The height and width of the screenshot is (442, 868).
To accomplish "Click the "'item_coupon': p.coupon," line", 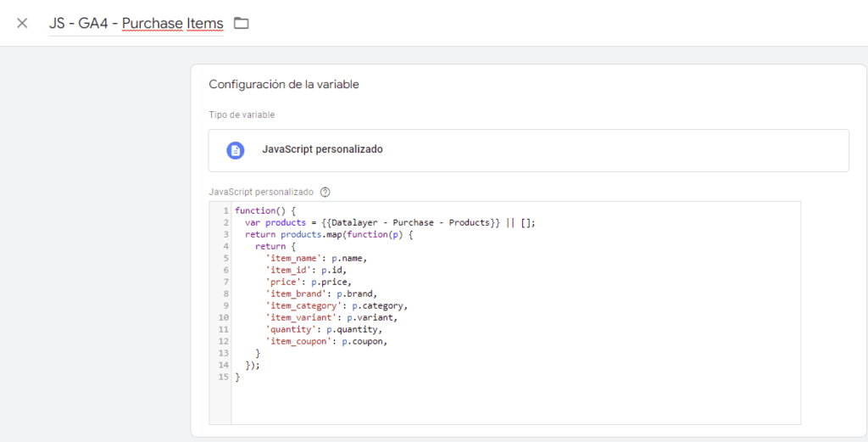I will coord(326,342).
